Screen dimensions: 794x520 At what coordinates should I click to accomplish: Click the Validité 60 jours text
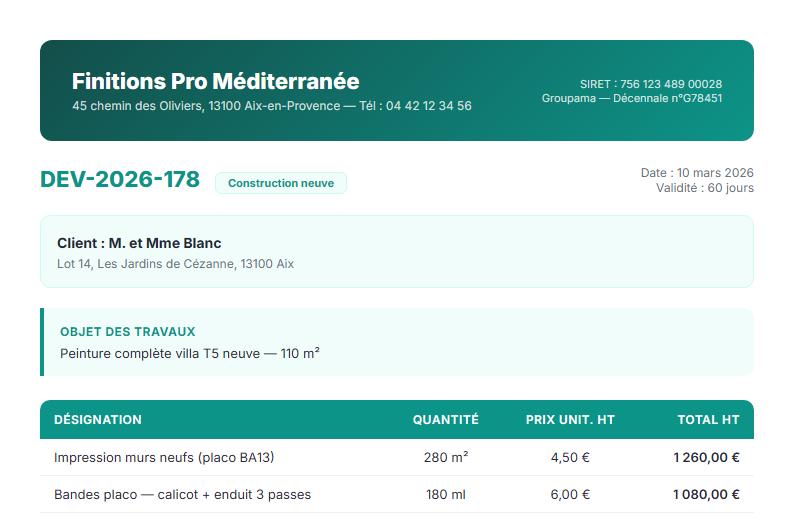704,188
